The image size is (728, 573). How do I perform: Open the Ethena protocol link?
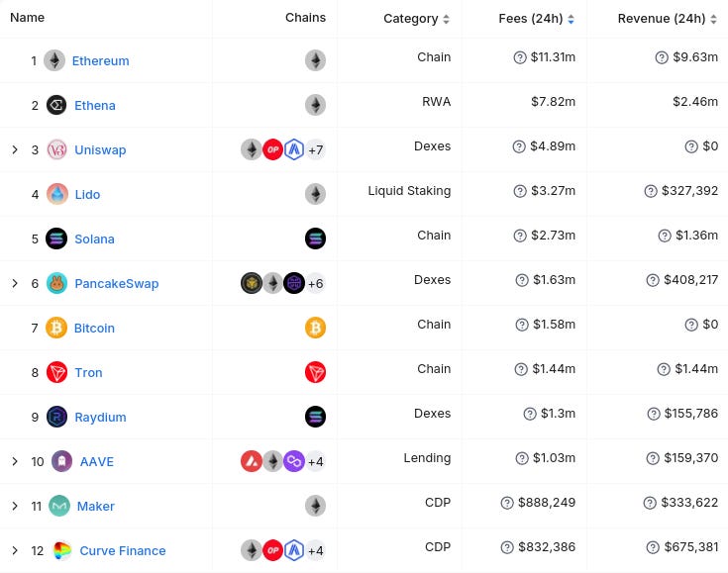(95, 105)
